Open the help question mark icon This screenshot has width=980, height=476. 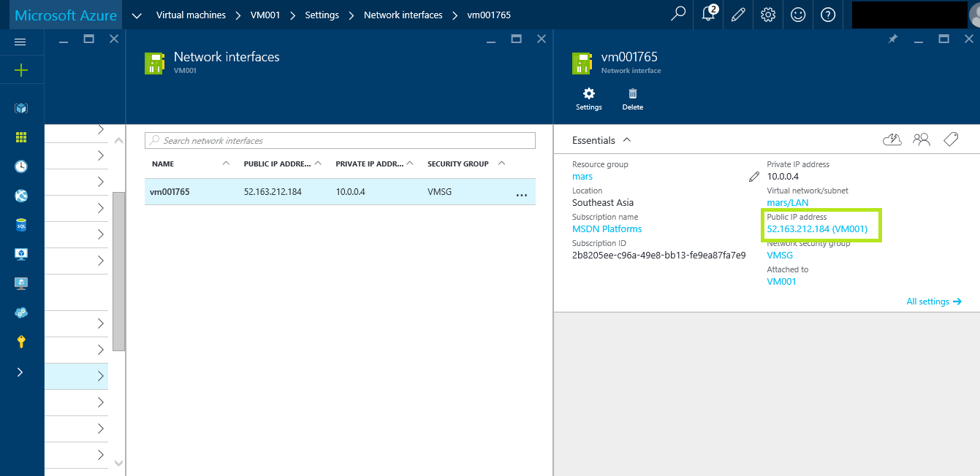pyautogui.click(x=828, y=14)
